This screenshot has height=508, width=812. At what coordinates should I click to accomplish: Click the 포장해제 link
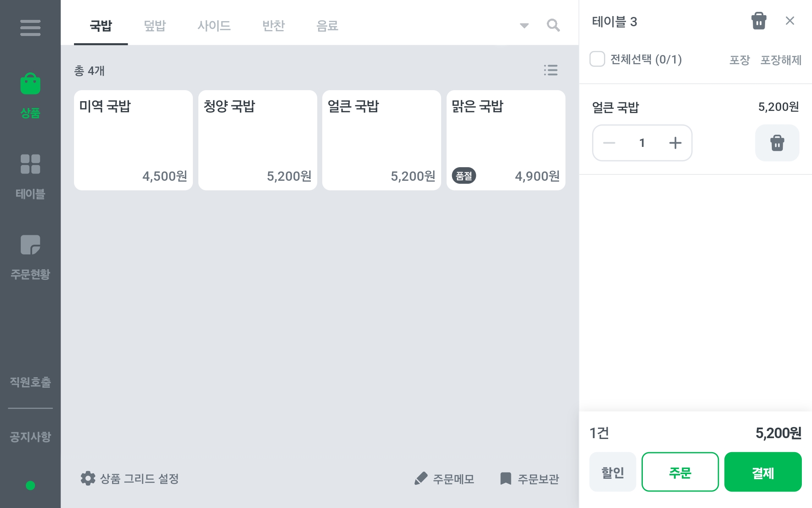click(781, 60)
